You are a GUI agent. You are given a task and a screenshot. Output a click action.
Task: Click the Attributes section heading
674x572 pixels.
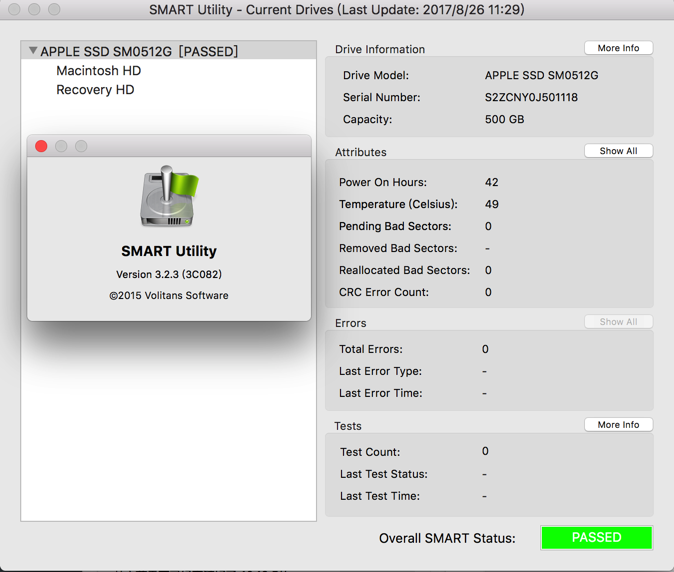click(361, 152)
